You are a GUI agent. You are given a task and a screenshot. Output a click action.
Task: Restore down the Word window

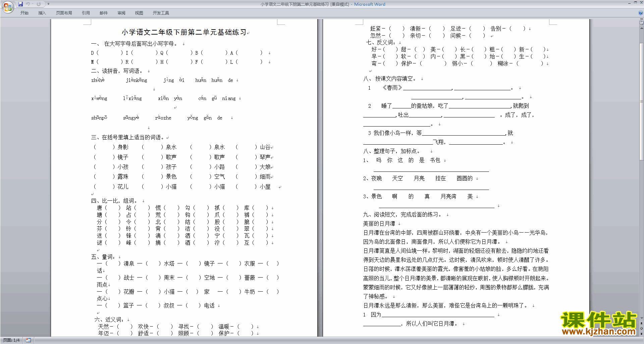[x=635, y=3]
